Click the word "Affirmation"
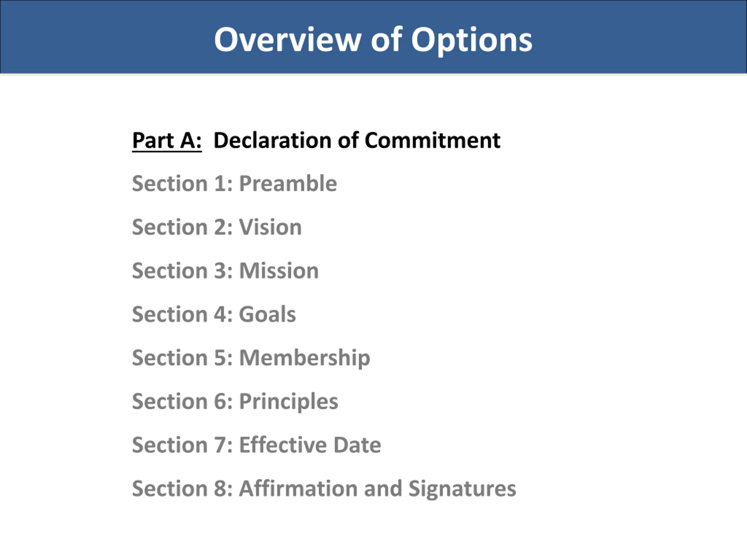Image resolution: width=747 pixels, height=560 pixels. click(x=298, y=489)
